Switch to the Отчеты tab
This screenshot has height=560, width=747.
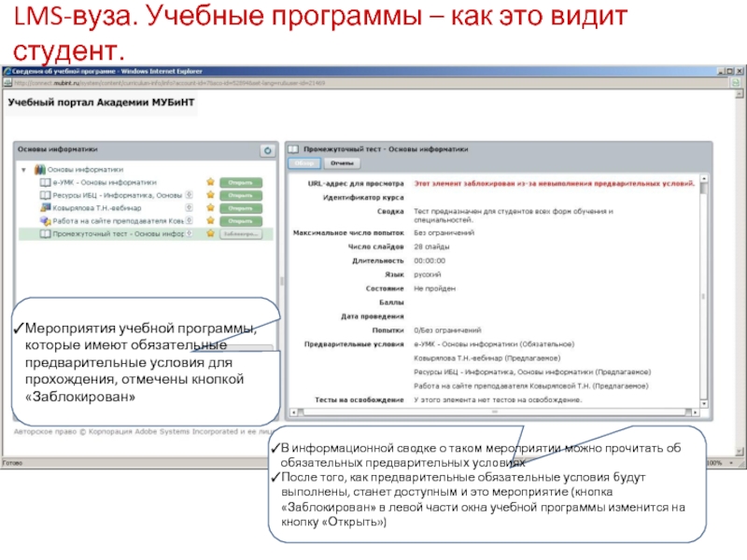coord(342,163)
